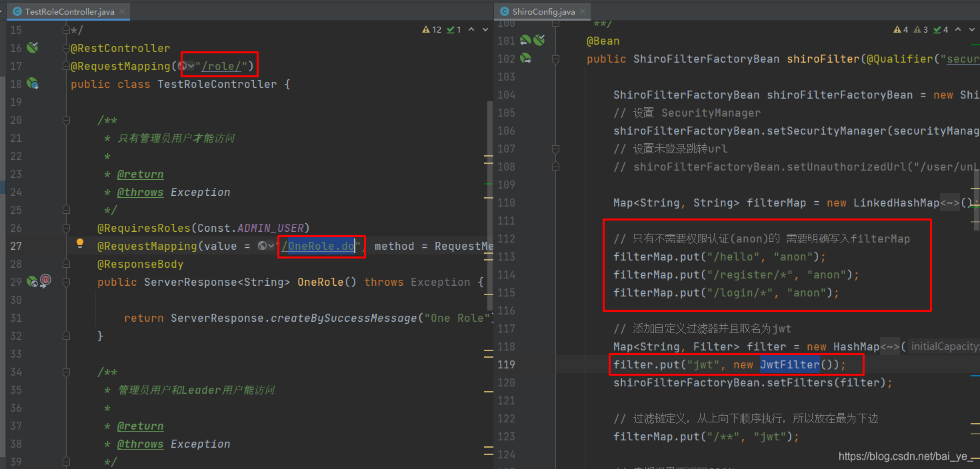
Task: Click the @return link in the Javadoc
Action: click(x=140, y=174)
